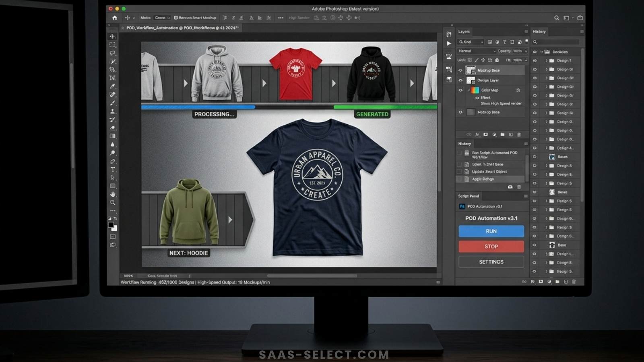This screenshot has width=644, height=362.
Task: Select the Move tool in toolbar
Action: point(113,36)
